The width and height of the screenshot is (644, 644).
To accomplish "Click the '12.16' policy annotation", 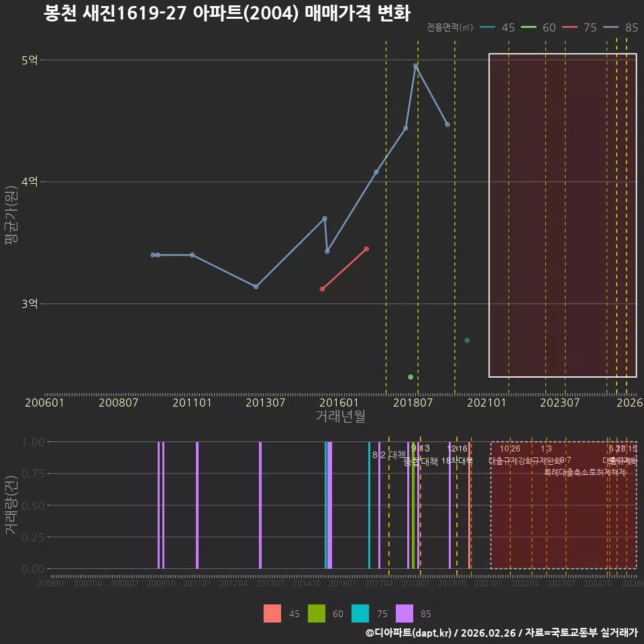I will 457,448.
